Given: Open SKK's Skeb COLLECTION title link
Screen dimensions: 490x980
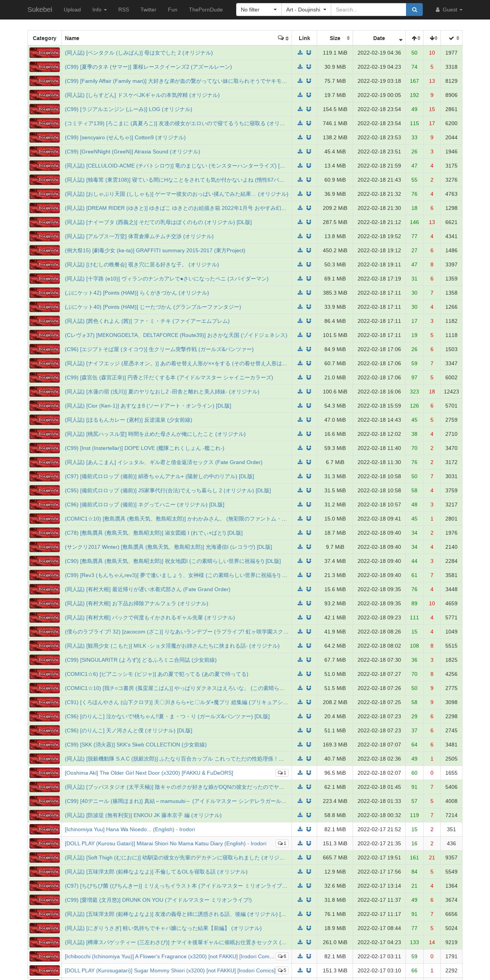Looking at the screenshot, I should coord(136,745).
